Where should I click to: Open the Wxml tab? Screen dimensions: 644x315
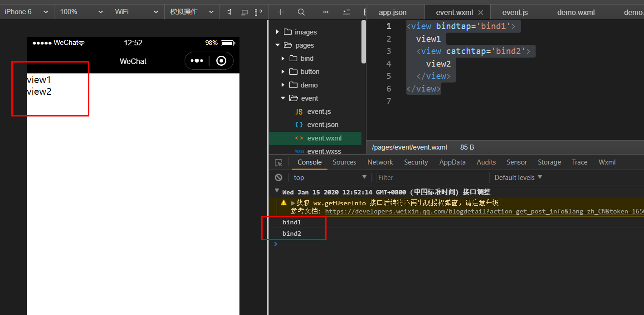(x=607, y=162)
